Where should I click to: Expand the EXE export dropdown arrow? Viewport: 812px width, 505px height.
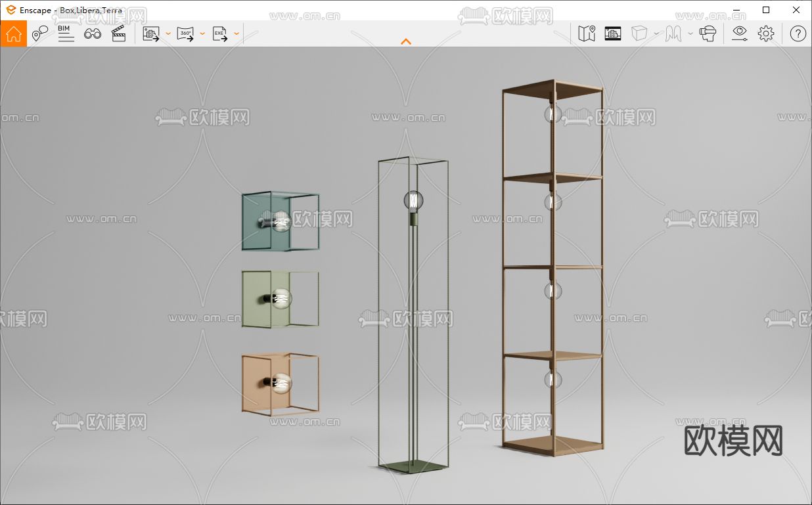coord(237,33)
